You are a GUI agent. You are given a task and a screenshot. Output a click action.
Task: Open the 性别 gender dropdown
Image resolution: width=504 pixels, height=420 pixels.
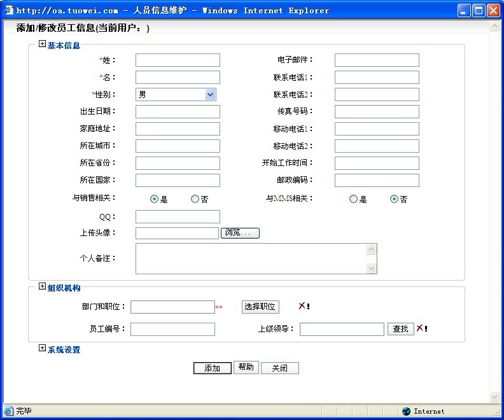tap(211, 94)
